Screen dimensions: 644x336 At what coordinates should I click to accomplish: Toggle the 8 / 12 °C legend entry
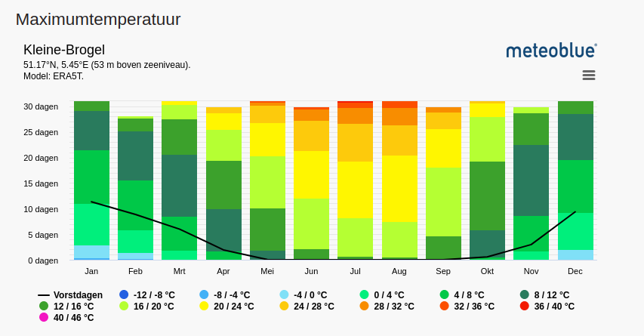tap(551, 294)
